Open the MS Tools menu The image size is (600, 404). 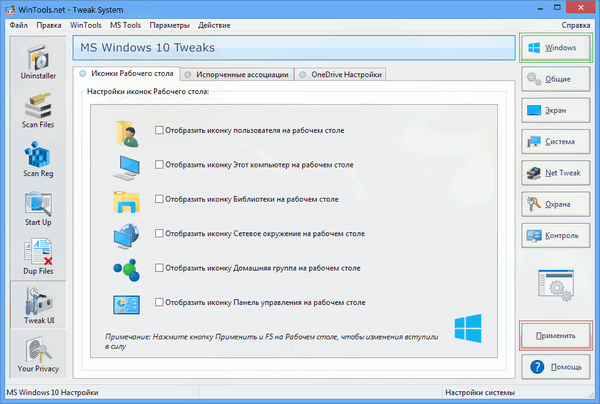pyautogui.click(x=125, y=24)
